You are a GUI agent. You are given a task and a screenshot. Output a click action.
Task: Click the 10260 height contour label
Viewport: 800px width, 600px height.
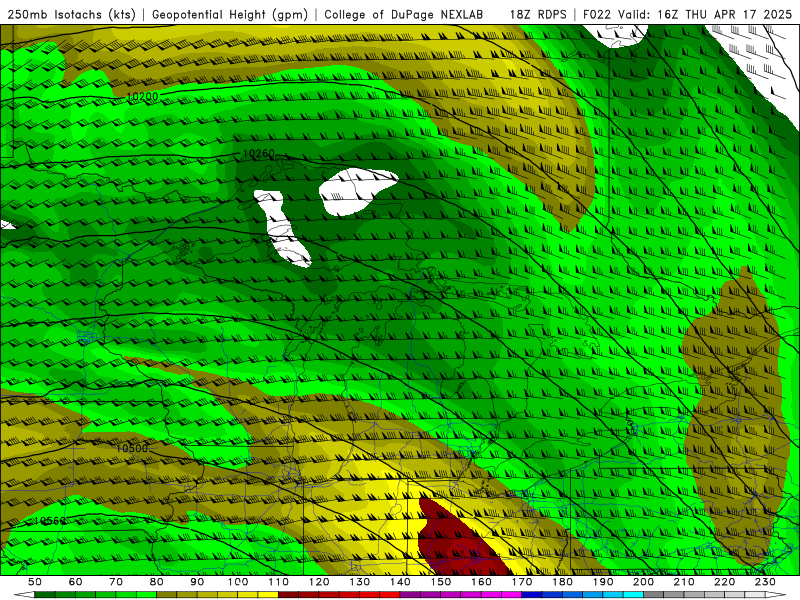point(259,153)
